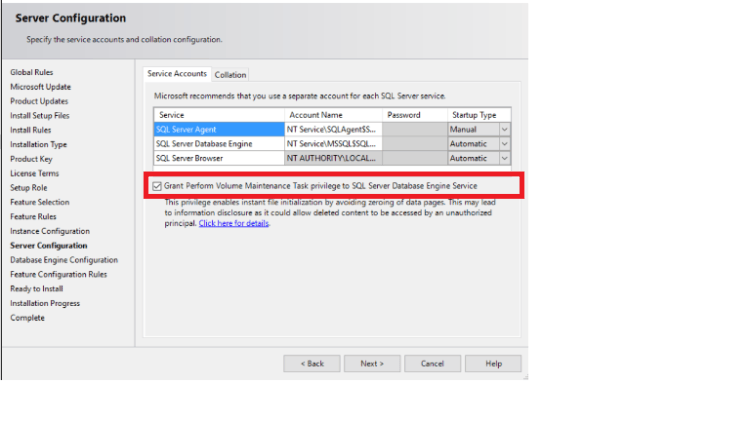This screenshot has height=421, width=750.
Task: Click the Help button
Action: click(x=493, y=364)
